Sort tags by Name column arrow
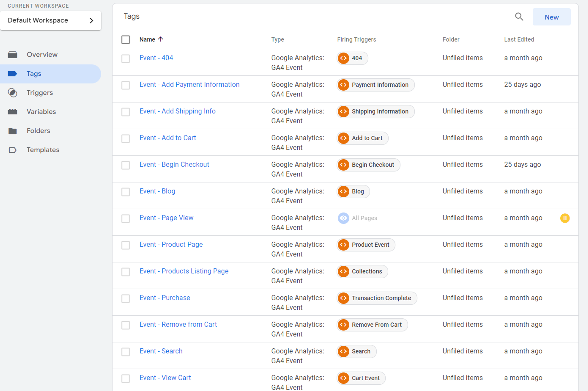588x391 pixels. [x=161, y=39]
